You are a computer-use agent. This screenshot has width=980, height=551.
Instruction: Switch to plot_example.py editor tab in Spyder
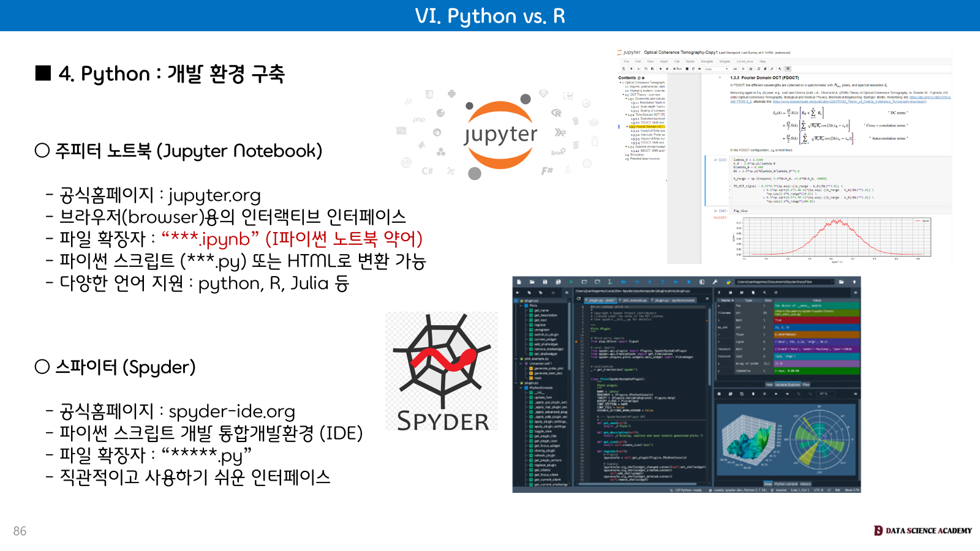(x=633, y=300)
